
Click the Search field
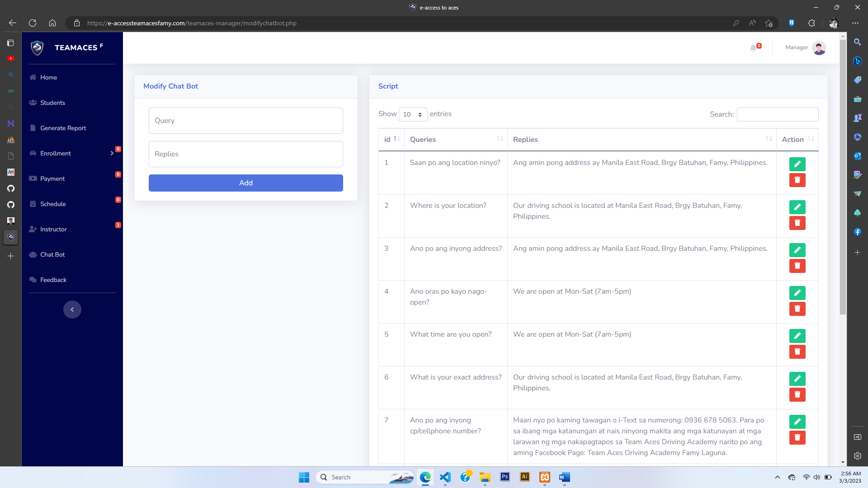tap(777, 114)
